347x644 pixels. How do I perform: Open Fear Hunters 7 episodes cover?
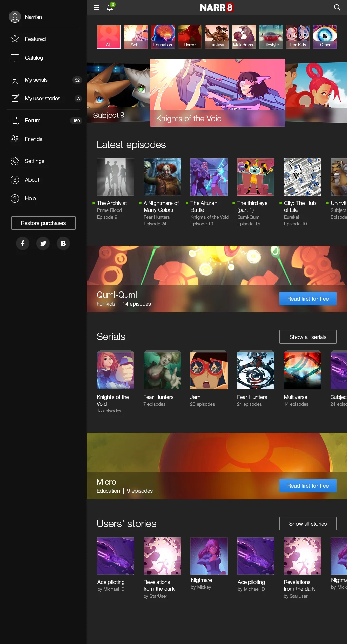162,370
